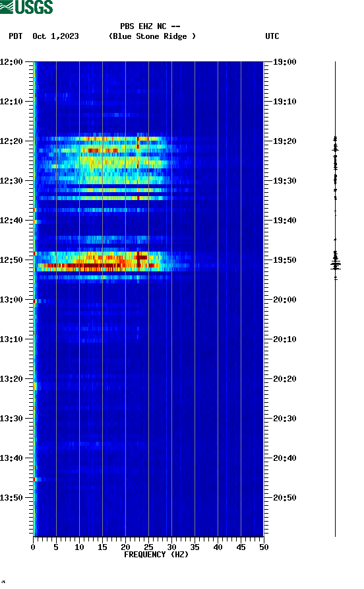Click the 19:40 UTC time label

tap(284, 220)
